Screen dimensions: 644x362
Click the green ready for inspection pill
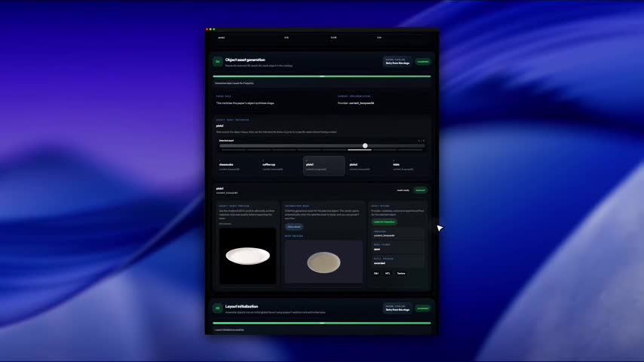click(385, 222)
